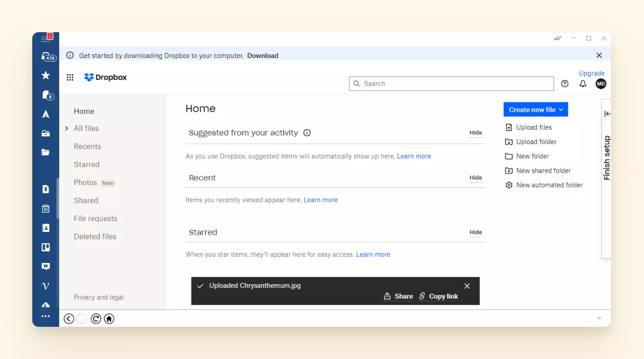Open the dropdown arrow at bottom right
The image size is (644, 359).
[599, 318]
